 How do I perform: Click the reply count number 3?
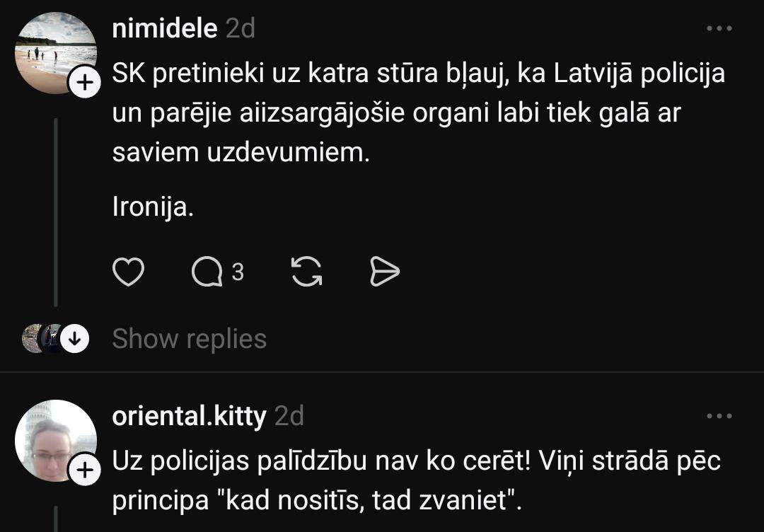[x=238, y=272]
